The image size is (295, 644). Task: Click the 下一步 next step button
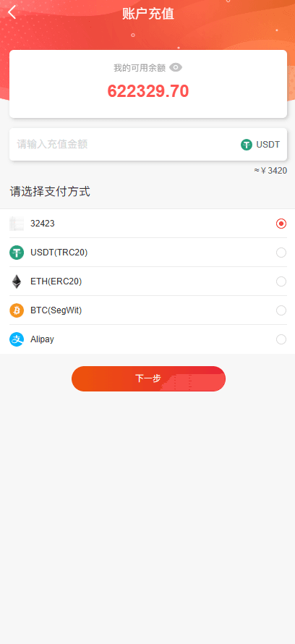pyautogui.click(x=148, y=378)
